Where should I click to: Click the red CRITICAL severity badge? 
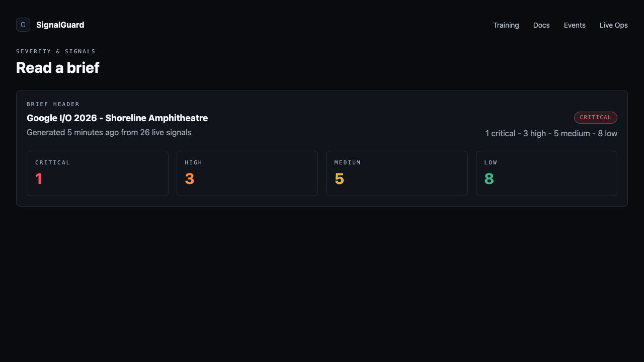tap(596, 117)
